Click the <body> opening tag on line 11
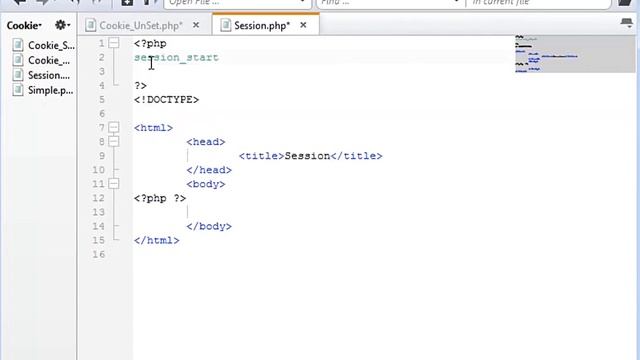Viewport: 640px width, 360px height. coord(206,184)
